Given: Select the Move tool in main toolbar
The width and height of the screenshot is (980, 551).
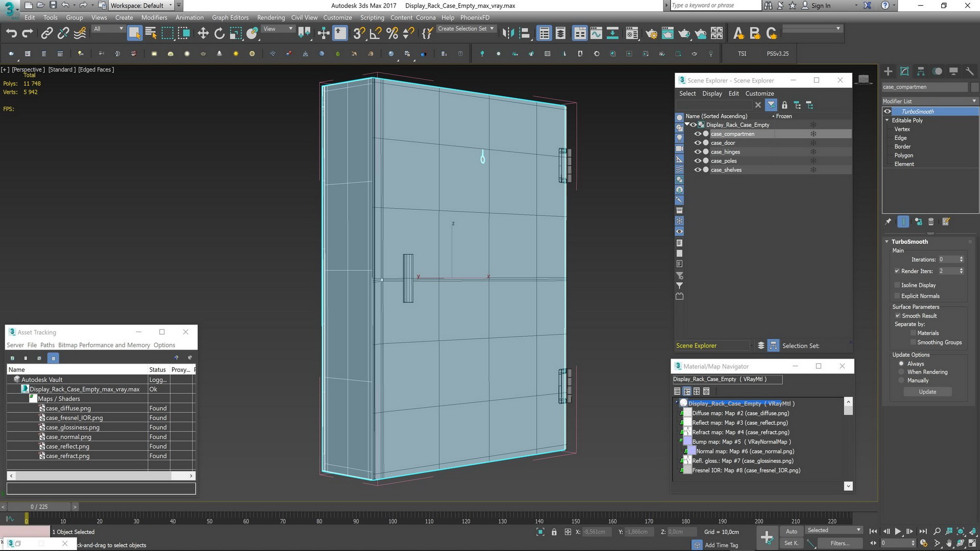Looking at the screenshot, I should (x=203, y=34).
